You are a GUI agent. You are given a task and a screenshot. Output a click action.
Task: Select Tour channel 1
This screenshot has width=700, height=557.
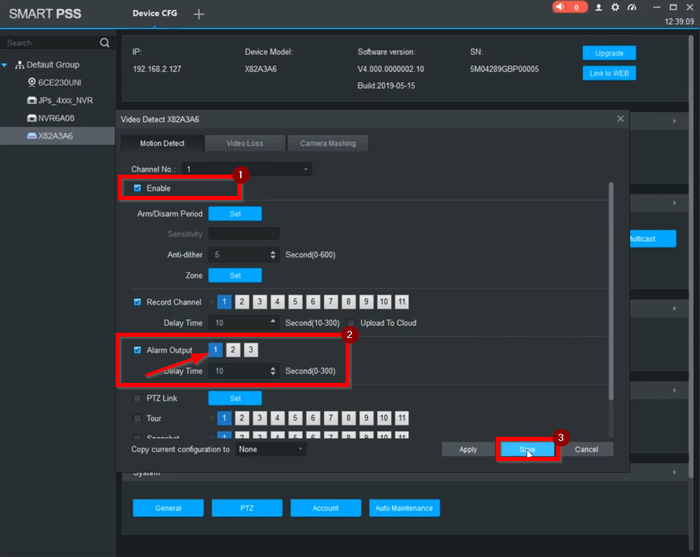[x=224, y=418]
